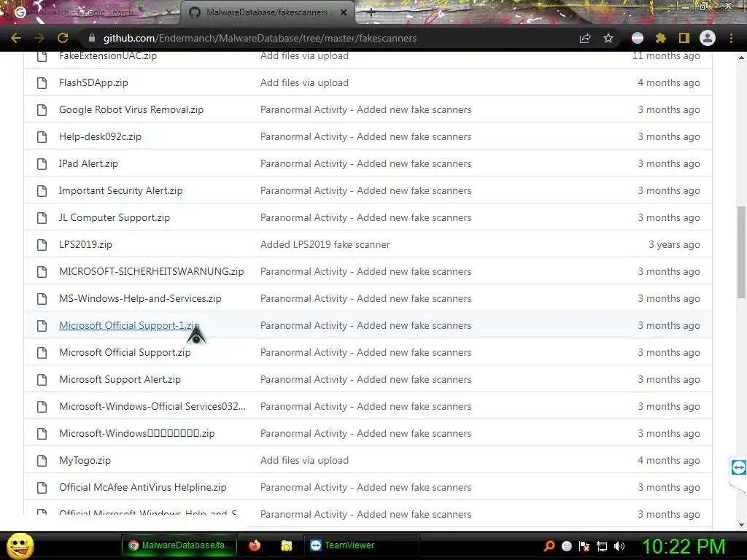Click file icon beside IPad Alert.zip

[x=42, y=164]
